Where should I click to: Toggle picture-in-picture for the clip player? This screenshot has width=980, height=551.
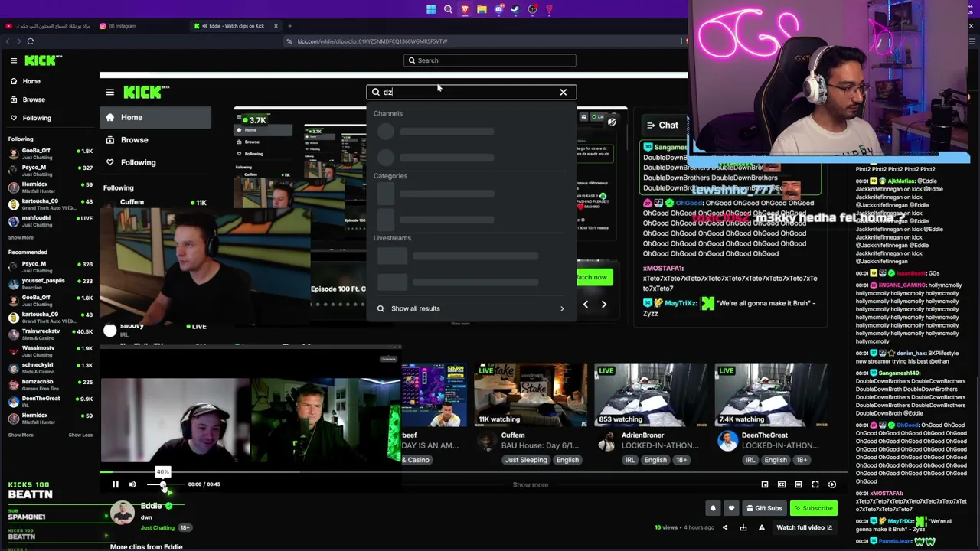click(x=765, y=484)
